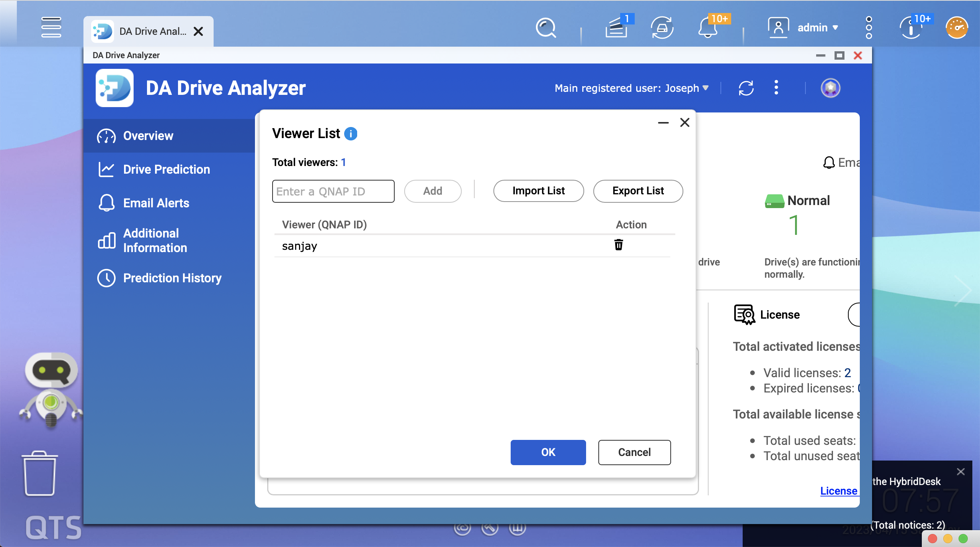
Task: Click the Viewer List info icon
Action: [351, 133]
